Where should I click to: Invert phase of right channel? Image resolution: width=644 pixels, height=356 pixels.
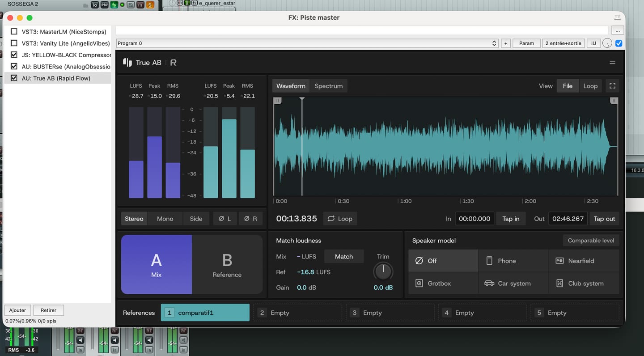point(250,219)
